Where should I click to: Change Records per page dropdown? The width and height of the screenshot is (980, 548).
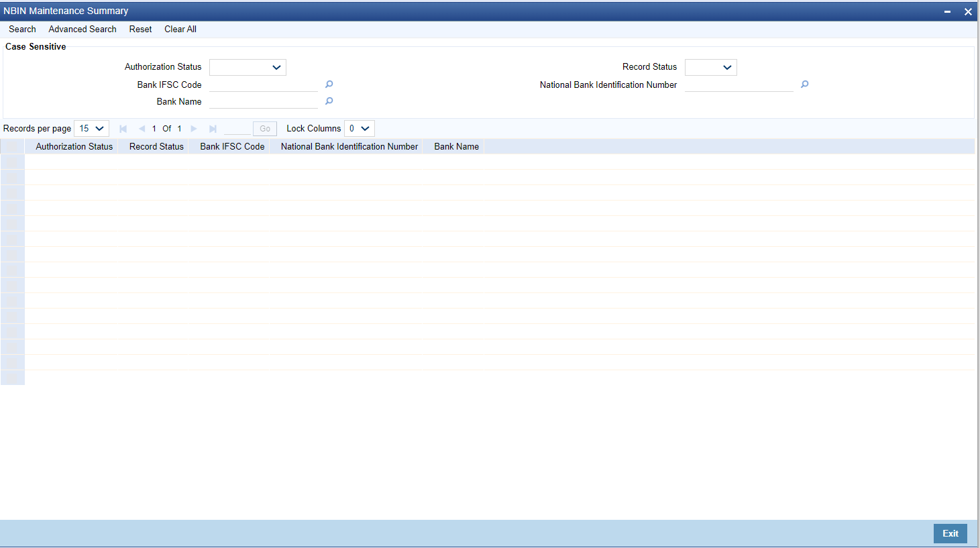(x=91, y=129)
